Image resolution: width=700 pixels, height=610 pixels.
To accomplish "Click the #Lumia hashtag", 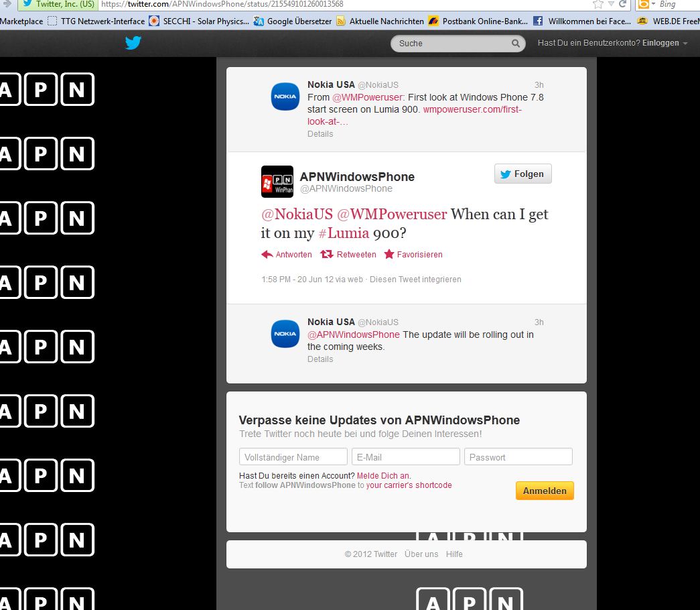I will click(344, 233).
